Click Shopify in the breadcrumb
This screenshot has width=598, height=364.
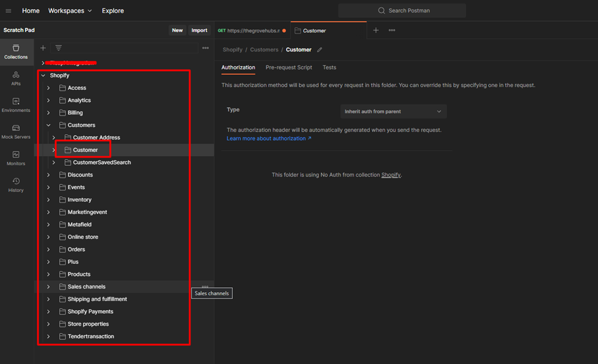coord(233,50)
